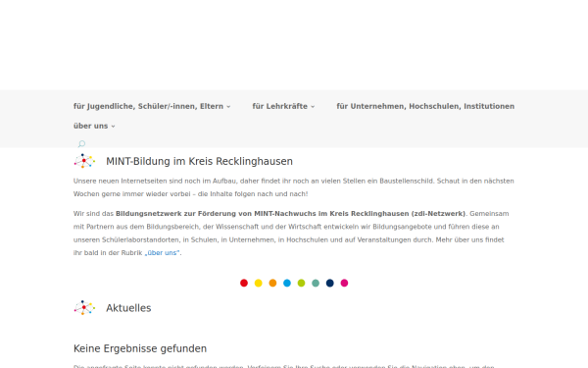This screenshot has width=588, height=368.
Task: Click the lime green dot
Action: (x=301, y=284)
